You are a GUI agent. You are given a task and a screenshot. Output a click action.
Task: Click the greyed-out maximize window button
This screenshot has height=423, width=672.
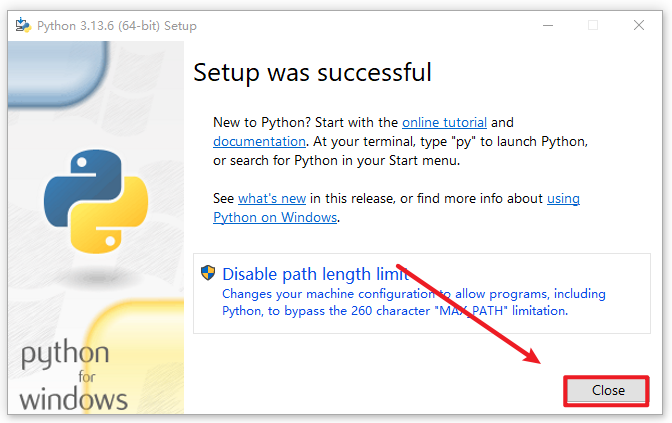click(x=593, y=25)
